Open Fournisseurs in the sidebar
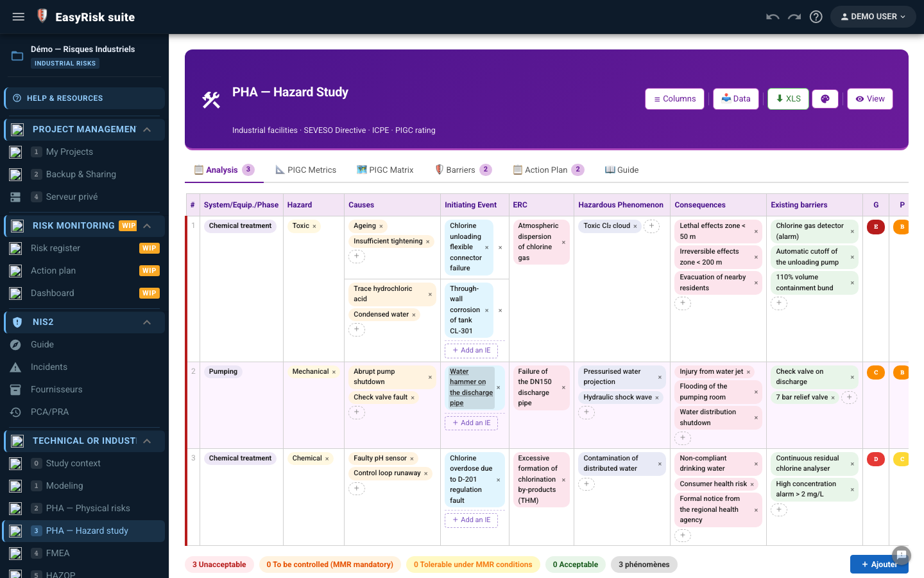Viewport: 924px width, 578px height. click(x=85, y=390)
